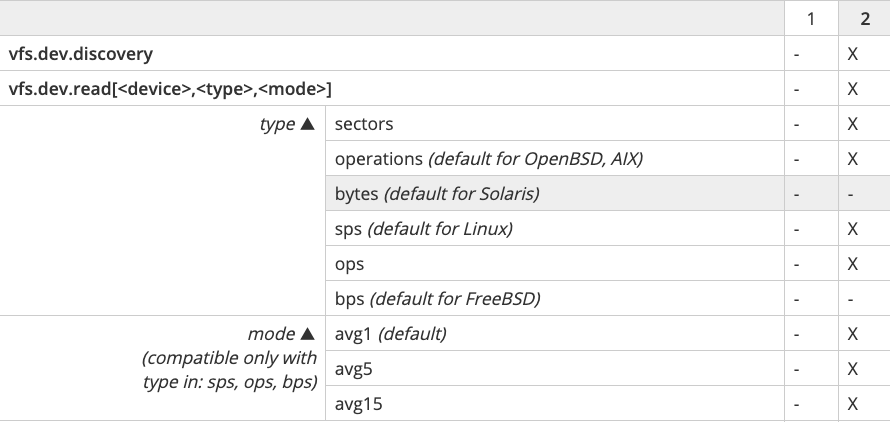Image resolution: width=890 pixels, height=422 pixels.
Task: Click the X mark in the sps row
Action: [853, 229]
